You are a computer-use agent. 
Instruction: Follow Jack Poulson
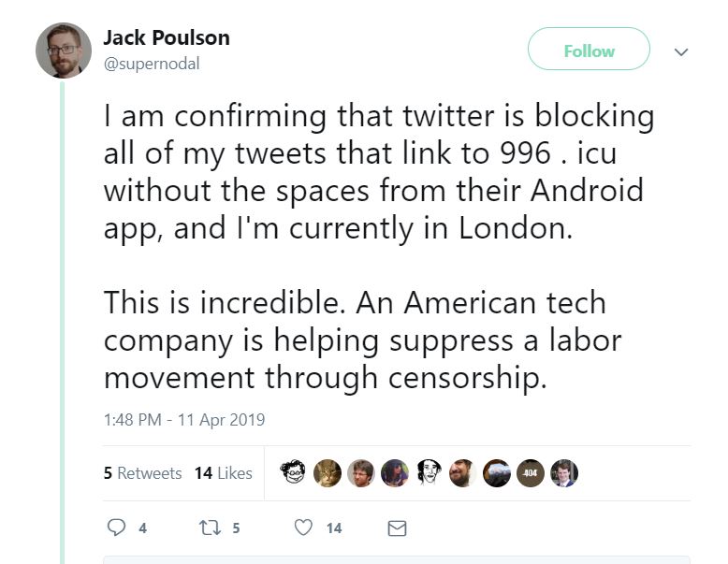[589, 51]
